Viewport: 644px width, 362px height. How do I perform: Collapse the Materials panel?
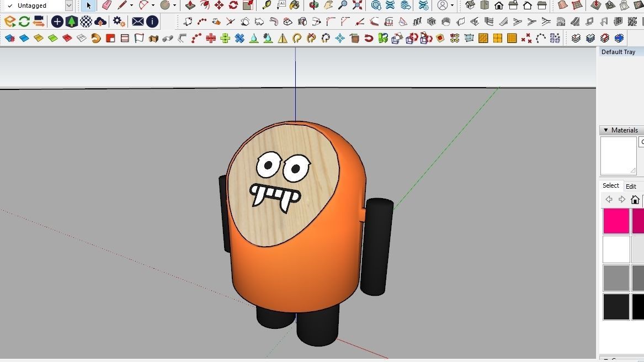click(606, 130)
